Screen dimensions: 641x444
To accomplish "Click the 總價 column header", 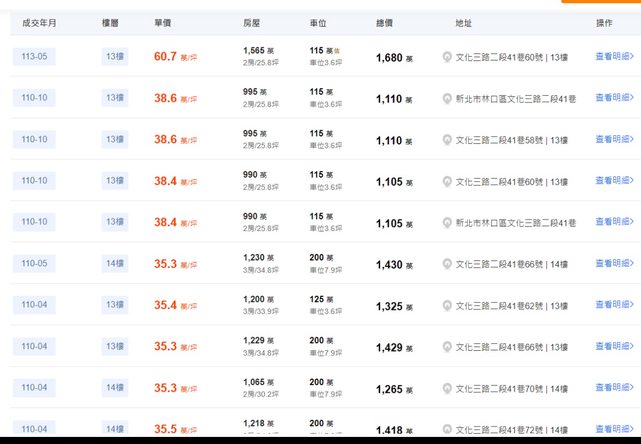I will pos(385,22).
